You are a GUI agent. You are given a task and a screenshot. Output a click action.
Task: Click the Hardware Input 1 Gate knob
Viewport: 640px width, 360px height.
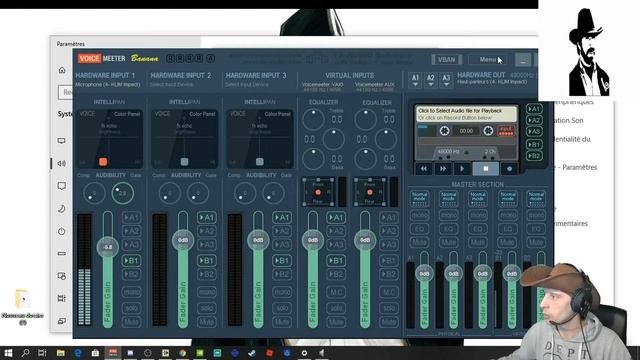coord(122,193)
